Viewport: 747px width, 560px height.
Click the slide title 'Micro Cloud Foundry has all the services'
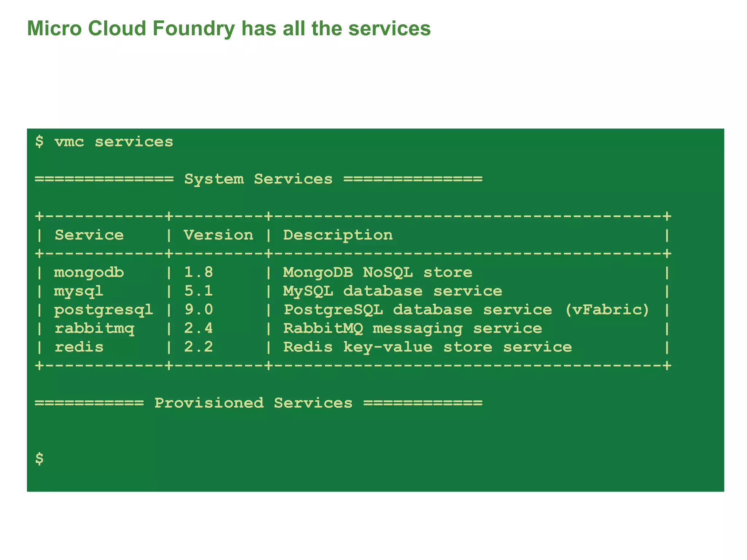(x=229, y=28)
